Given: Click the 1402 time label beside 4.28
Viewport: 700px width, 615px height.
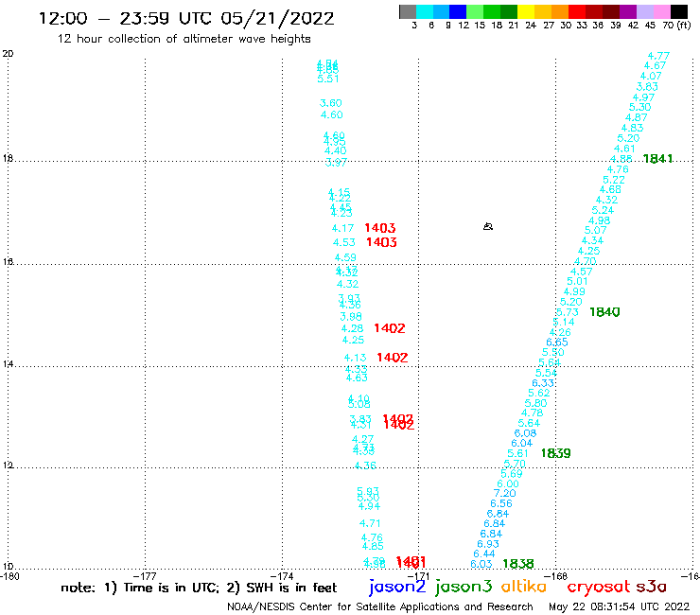Looking at the screenshot, I should 390,328.
